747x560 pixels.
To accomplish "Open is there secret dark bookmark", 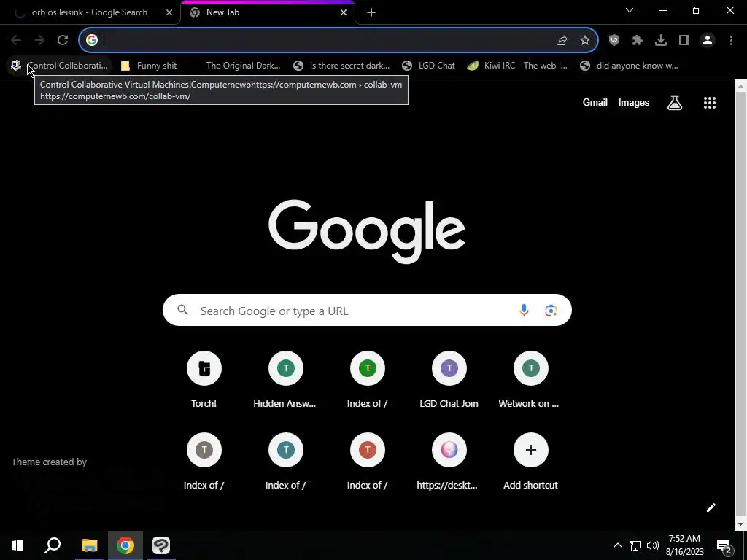I will click(341, 66).
